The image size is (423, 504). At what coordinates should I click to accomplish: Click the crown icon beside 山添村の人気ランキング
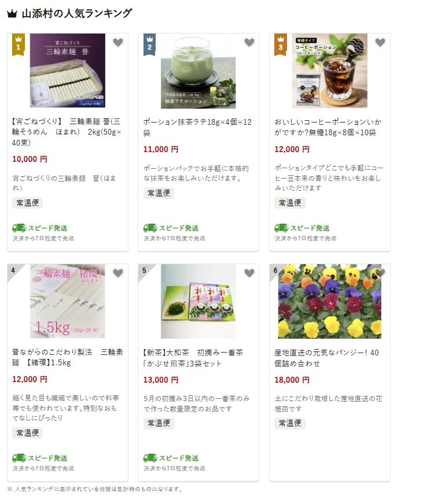(12, 14)
